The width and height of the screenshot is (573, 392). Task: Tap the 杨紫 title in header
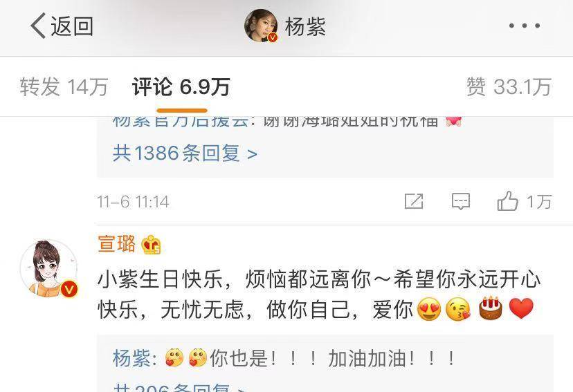tap(305, 26)
